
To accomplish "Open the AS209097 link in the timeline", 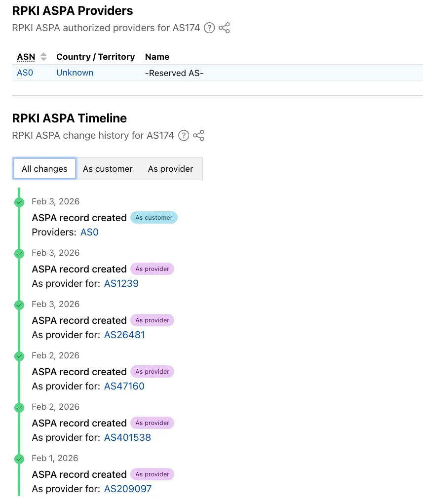I will tap(127, 489).
